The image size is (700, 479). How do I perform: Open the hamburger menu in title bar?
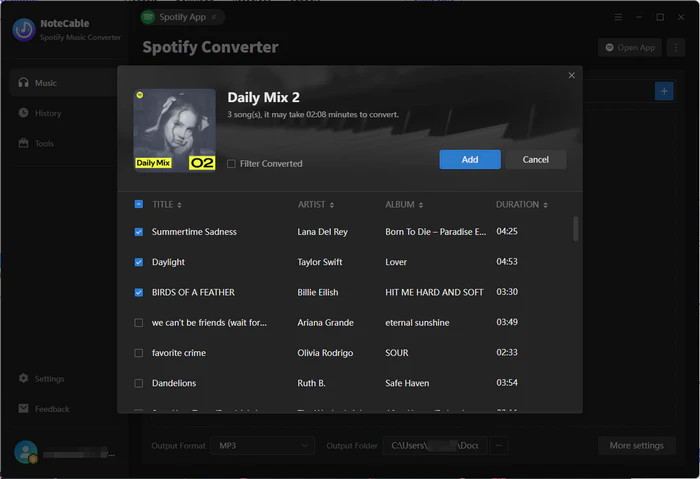point(618,17)
